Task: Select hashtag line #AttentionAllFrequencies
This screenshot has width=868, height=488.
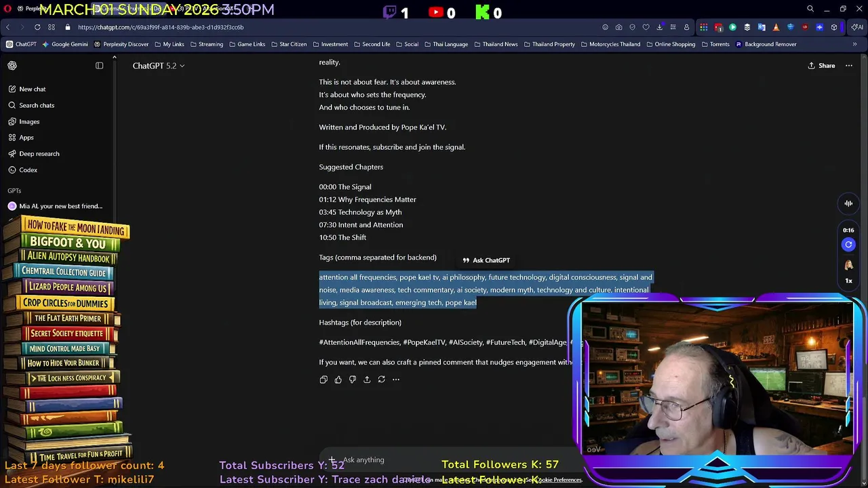Action: (451, 342)
